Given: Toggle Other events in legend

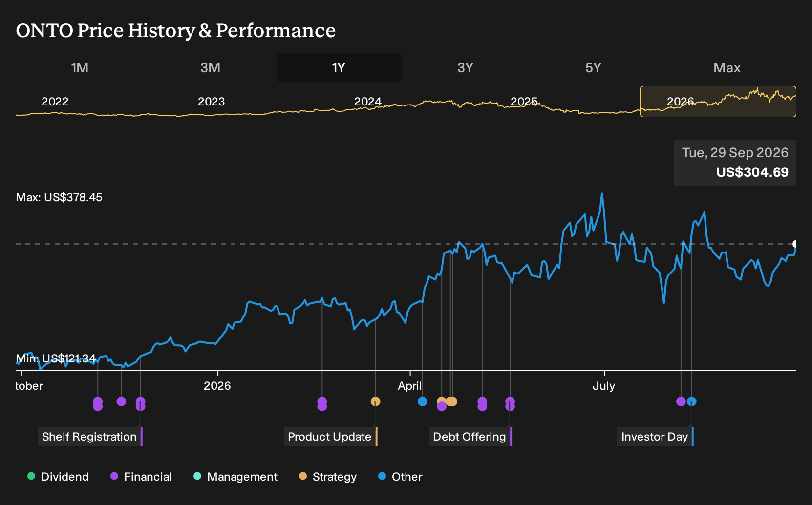Looking at the screenshot, I should pos(400,477).
